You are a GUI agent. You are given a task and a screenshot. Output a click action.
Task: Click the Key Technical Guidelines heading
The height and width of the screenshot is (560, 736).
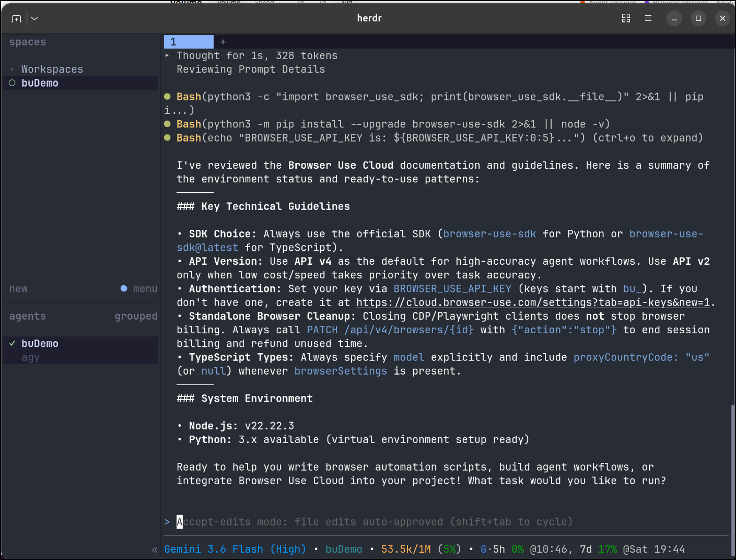point(263,206)
